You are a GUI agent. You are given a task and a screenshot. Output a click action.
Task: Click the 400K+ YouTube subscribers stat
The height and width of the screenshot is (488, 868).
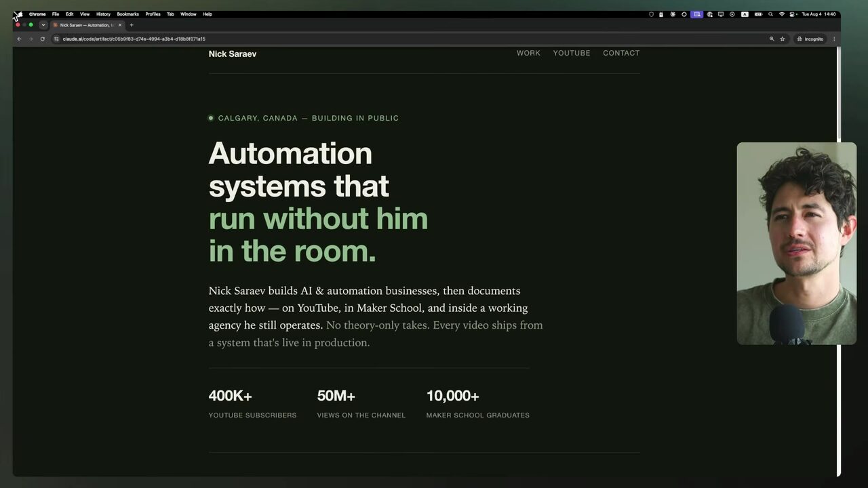(x=252, y=403)
